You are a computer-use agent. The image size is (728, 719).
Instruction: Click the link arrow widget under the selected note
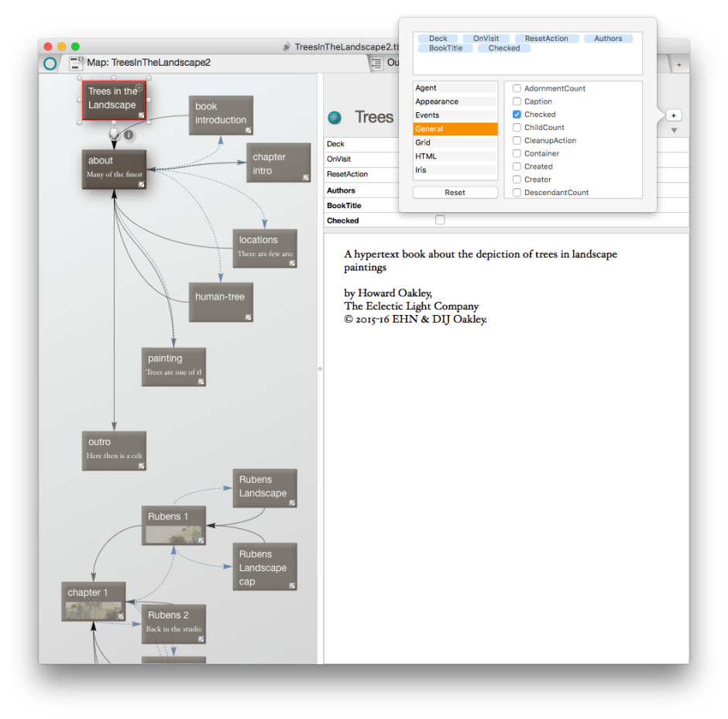[x=115, y=135]
